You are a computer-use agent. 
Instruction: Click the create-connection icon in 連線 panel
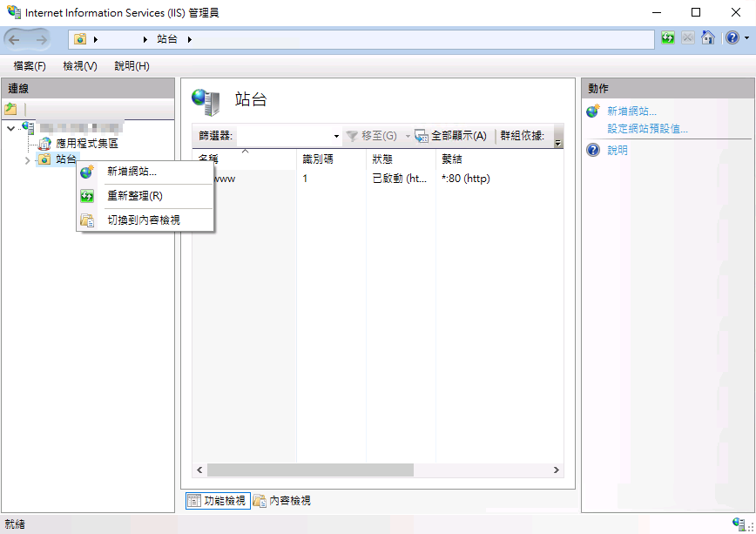(x=10, y=109)
